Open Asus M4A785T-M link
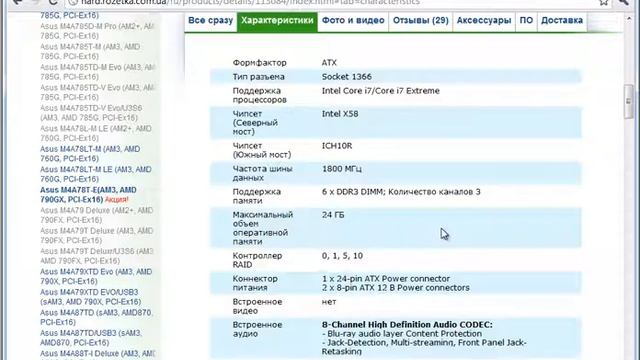Image resolution: width=640 pixels, height=360 pixels. click(90, 51)
